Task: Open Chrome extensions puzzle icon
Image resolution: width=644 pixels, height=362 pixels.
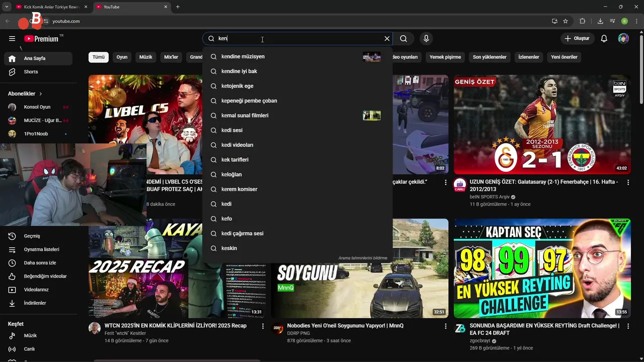Action: tap(583, 21)
